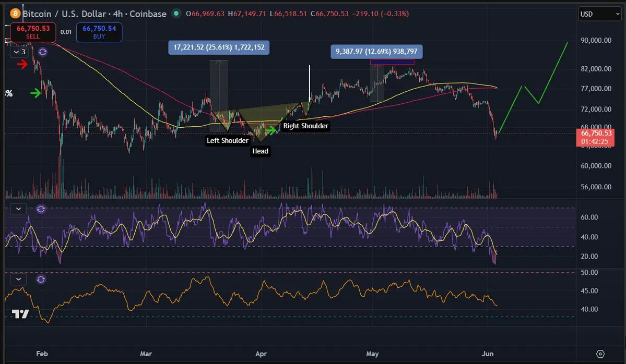Viewport: 626px width, 364px height.
Task: Click the 82,000.00 price axis value
Action: click(596, 69)
